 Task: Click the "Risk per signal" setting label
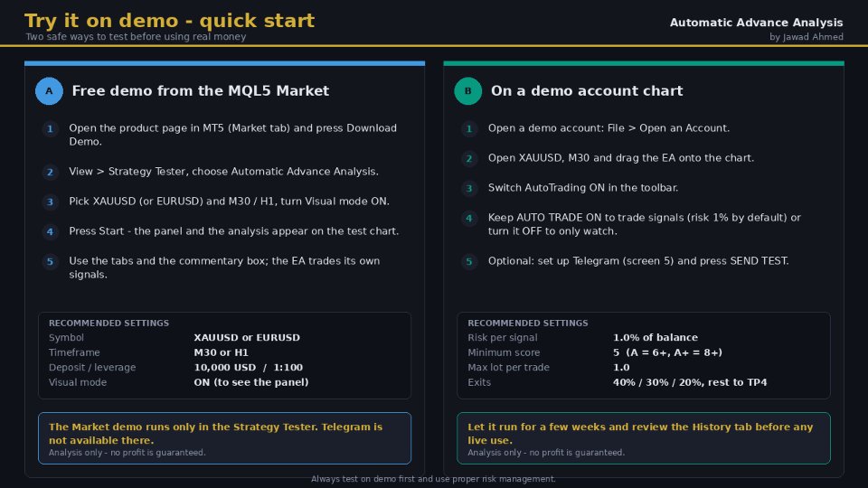coord(503,337)
